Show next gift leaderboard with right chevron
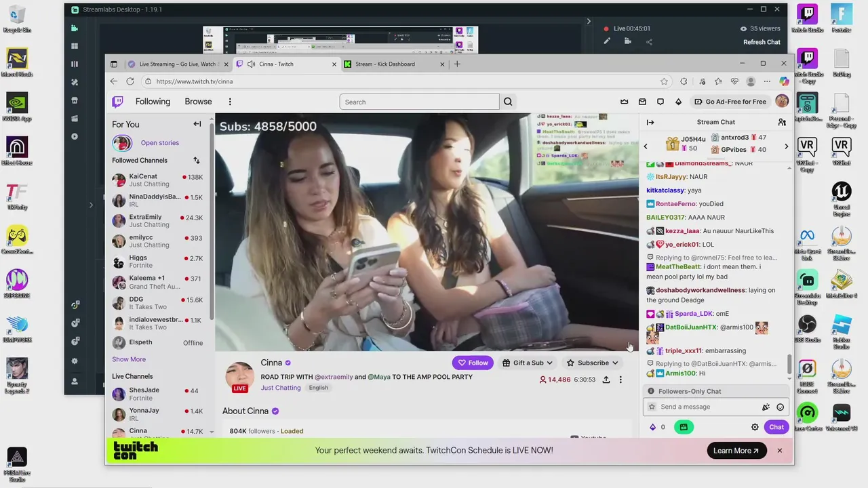 pyautogui.click(x=787, y=146)
